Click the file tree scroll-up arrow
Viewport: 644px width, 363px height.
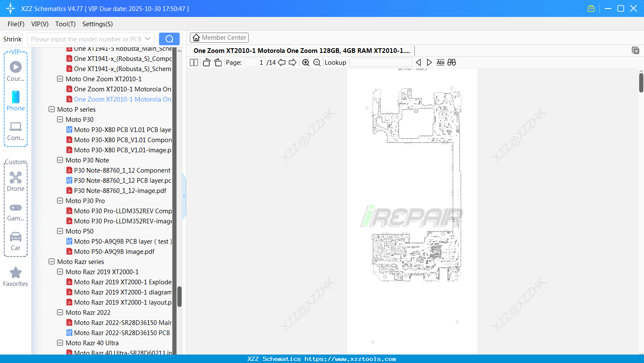click(x=179, y=51)
